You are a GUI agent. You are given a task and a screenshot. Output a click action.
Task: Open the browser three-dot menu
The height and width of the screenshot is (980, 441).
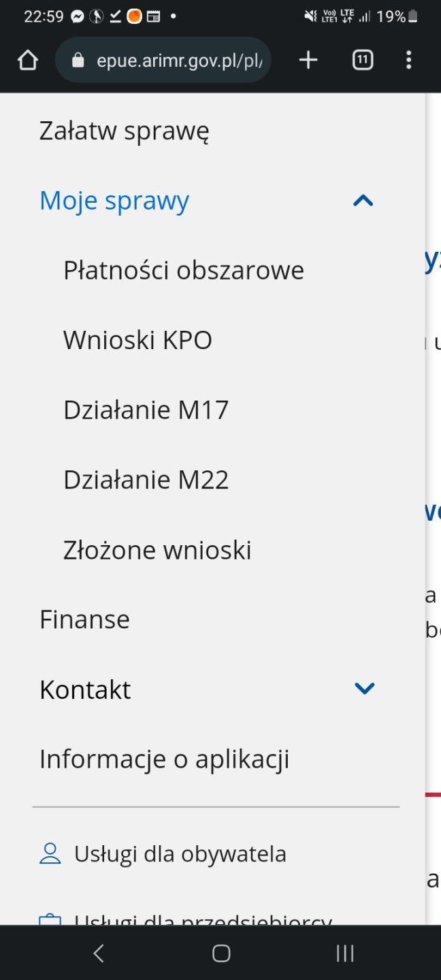point(408,61)
